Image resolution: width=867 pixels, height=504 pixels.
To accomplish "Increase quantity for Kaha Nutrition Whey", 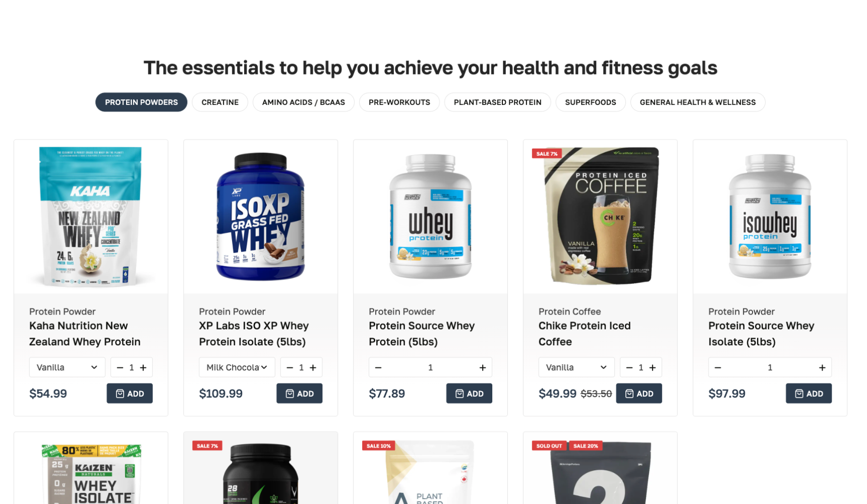I will [x=143, y=368].
